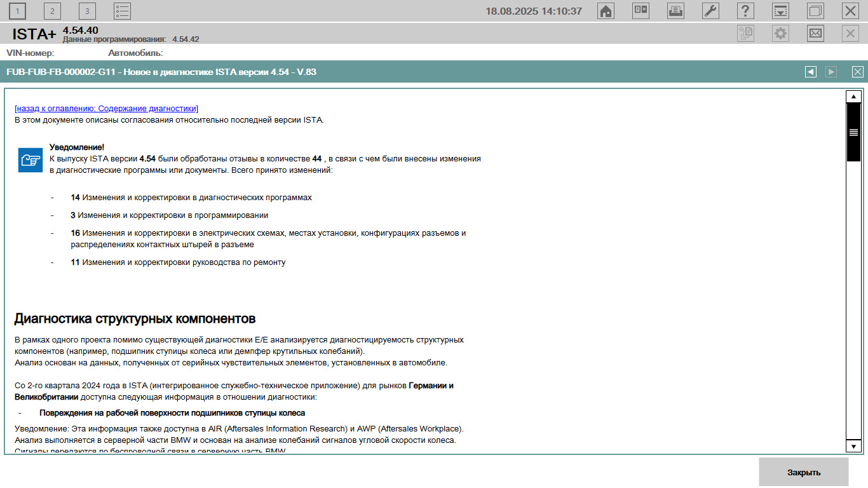This screenshot has height=488, width=868.
Task: Click the document title 'FUB-FUB-FB-000002-G11'
Action: coord(61,72)
